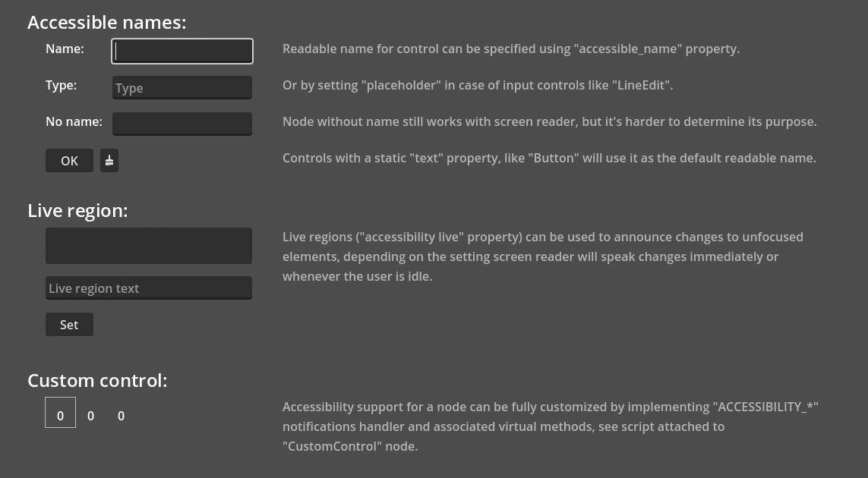Viewport: 868px width, 478px height.
Task: Click the Live region heading
Action: pos(77,209)
